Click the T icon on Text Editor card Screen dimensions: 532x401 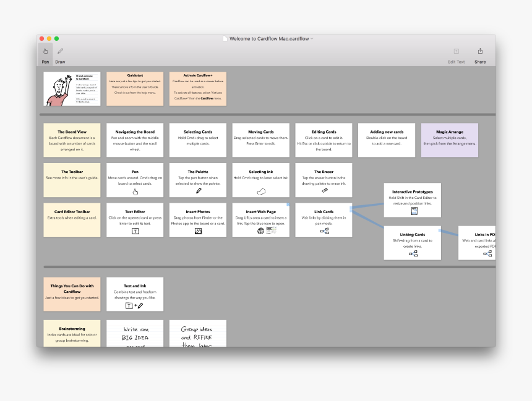[x=135, y=231]
